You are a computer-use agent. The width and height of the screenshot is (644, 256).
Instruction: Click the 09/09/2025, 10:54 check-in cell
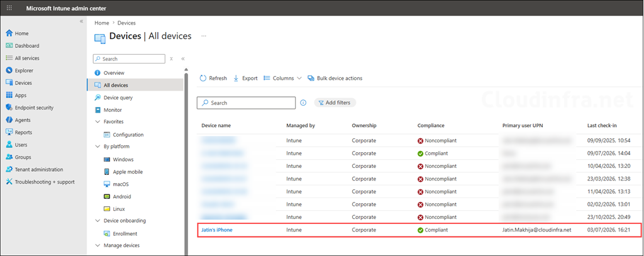tap(609, 140)
